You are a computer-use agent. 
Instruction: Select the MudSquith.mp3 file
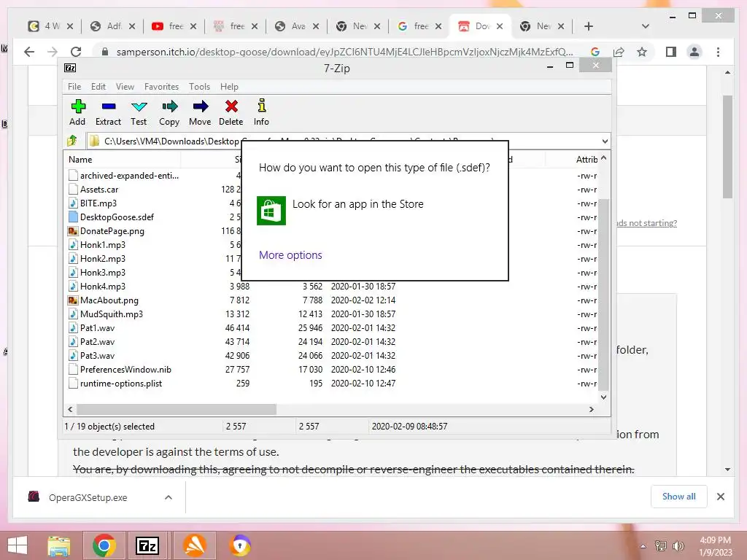coord(112,314)
